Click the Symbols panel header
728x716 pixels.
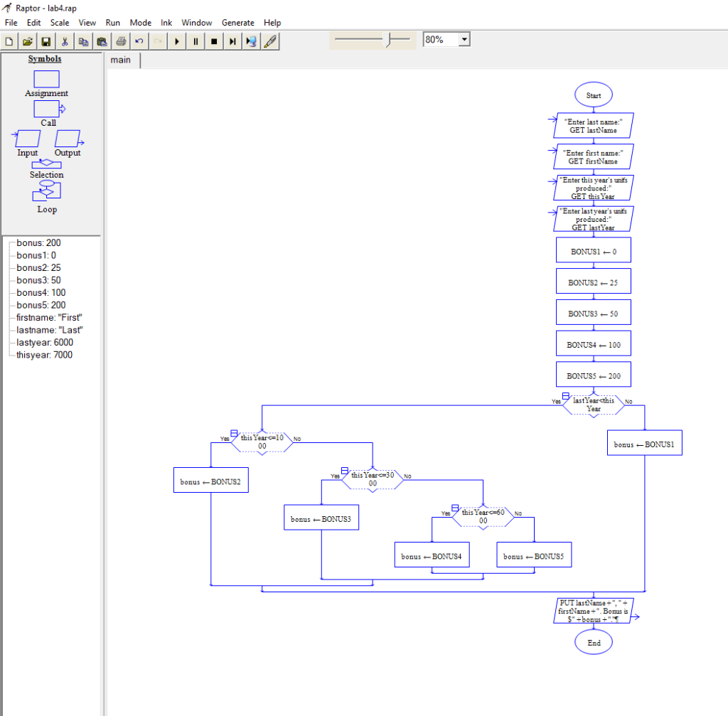(x=45, y=58)
